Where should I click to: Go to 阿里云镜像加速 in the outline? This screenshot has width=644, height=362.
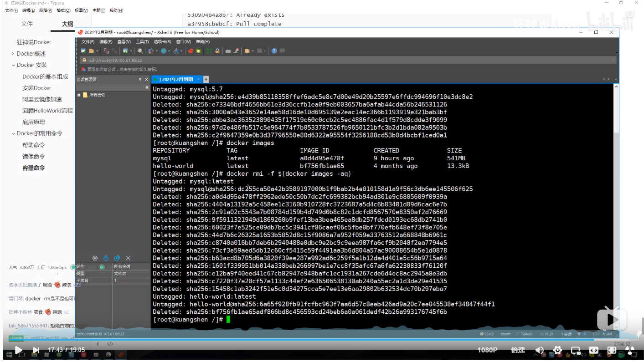(42, 99)
